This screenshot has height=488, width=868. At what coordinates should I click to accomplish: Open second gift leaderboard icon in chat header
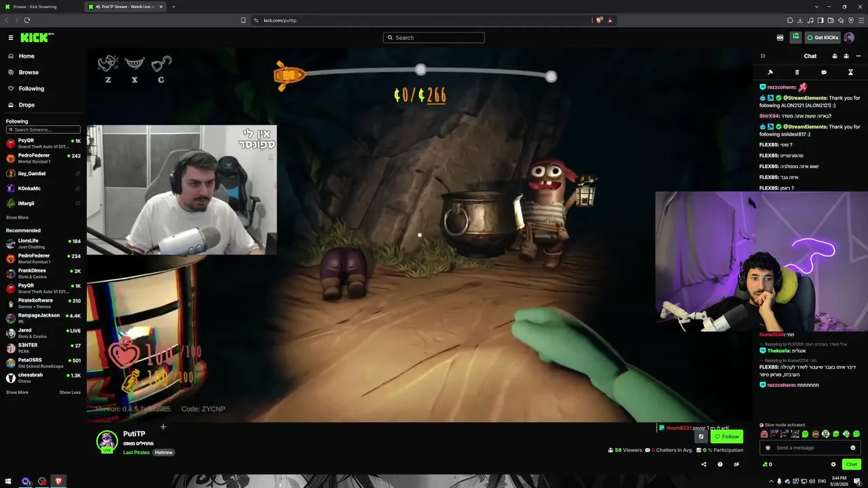(x=846, y=56)
